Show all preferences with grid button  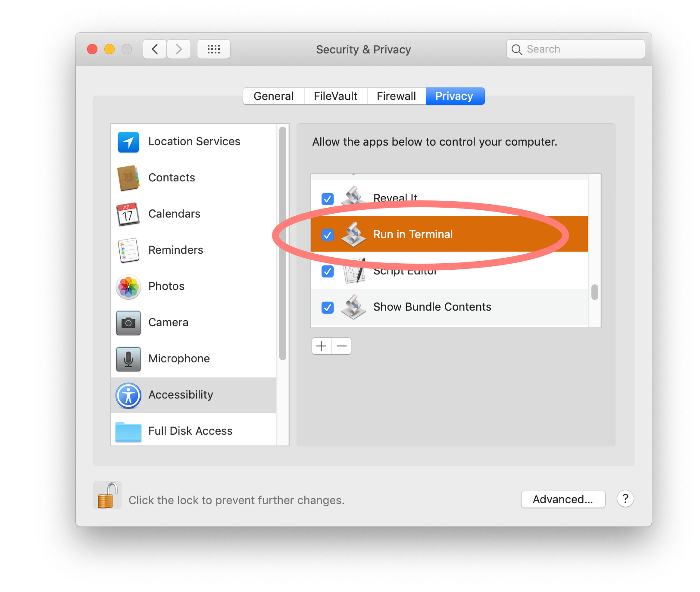point(213,49)
